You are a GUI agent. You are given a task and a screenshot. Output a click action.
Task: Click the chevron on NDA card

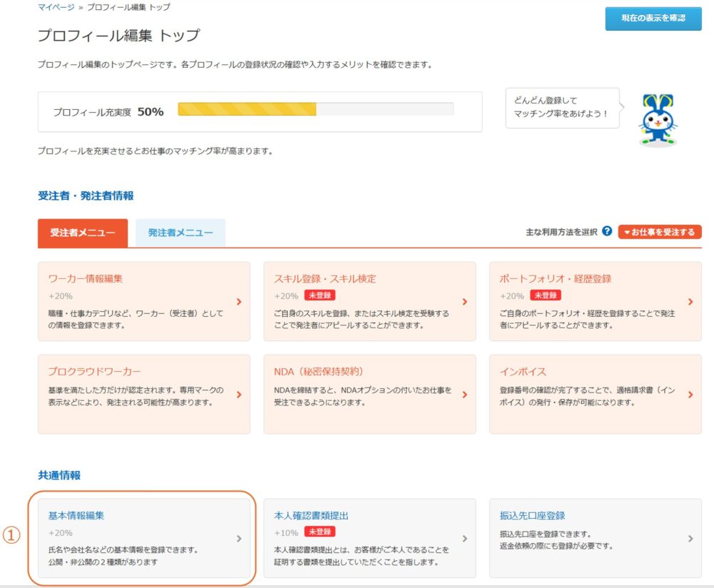[465, 395]
